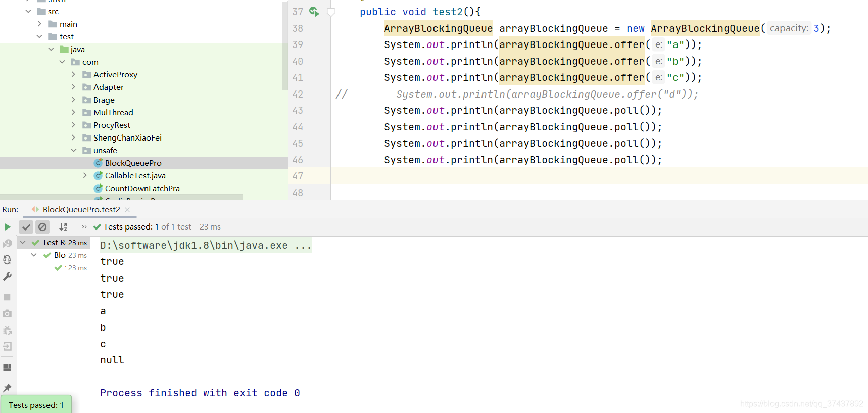868x413 pixels.
Task: Click the Stop process square icon
Action: [x=7, y=297]
